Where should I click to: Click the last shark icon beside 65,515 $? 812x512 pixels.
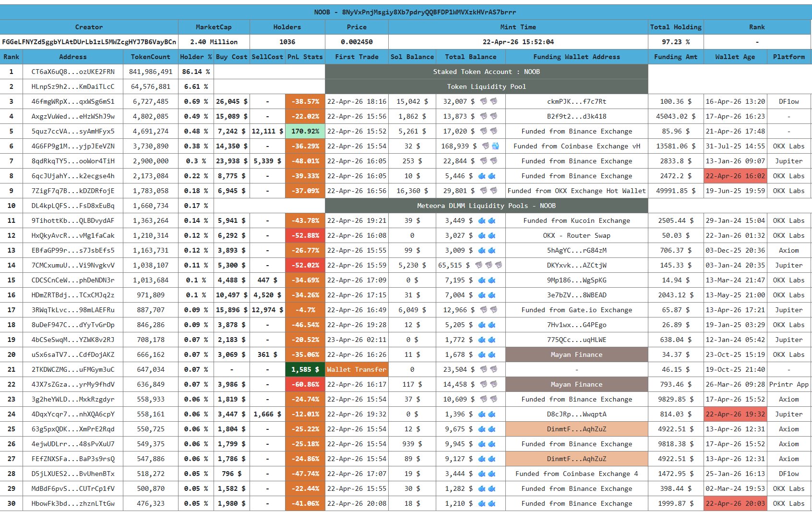pos(499,265)
